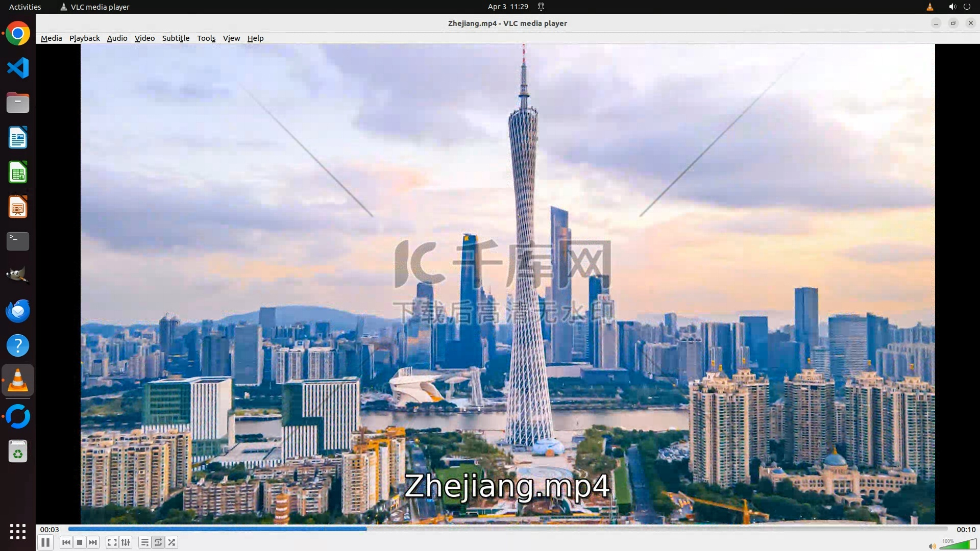Expand the Subtitle menu
Screen dimensions: 980x551
[176, 38]
